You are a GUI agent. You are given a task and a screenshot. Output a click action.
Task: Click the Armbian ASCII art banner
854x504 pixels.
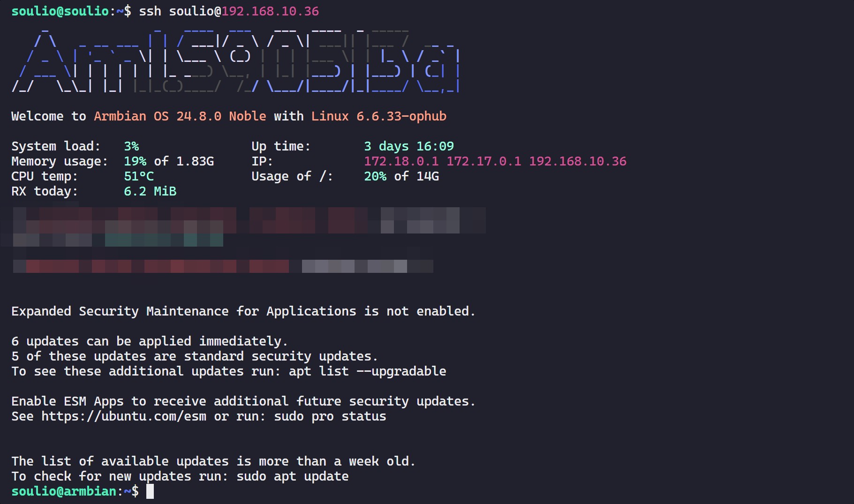pyautogui.click(x=236, y=60)
